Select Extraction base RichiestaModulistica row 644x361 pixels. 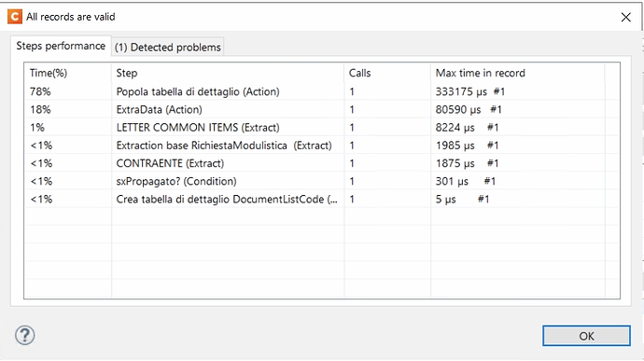coord(322,146)
